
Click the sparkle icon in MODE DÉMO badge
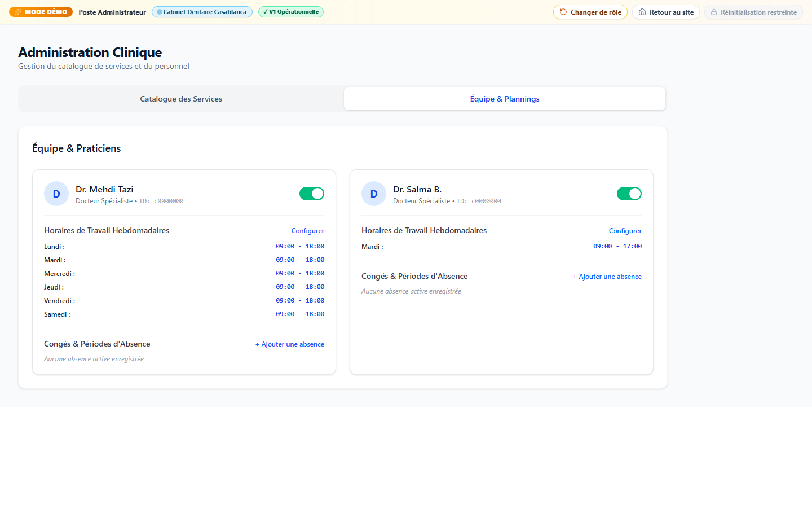(x=18, y=12)
